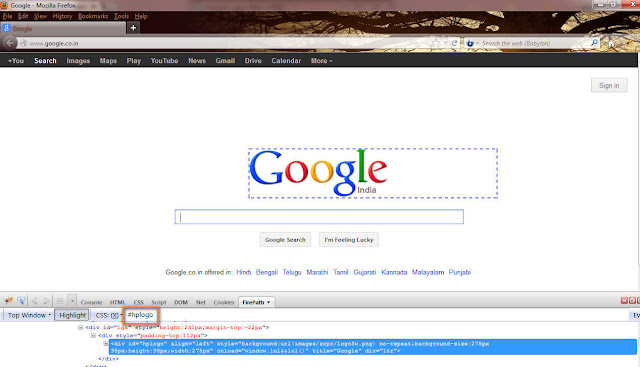Open the Google More dropdown menu
This screenshot has width=640, height=367.
pos(321,61)
